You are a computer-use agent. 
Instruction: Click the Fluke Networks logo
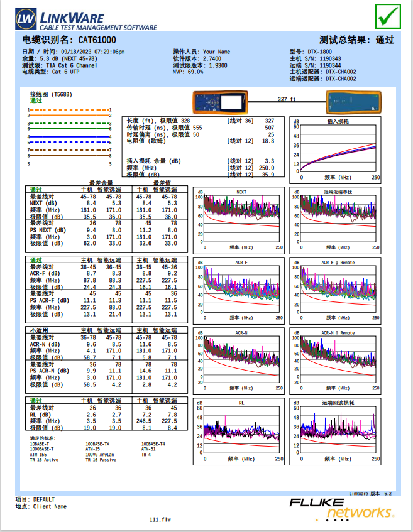click(x=342, y=509)
